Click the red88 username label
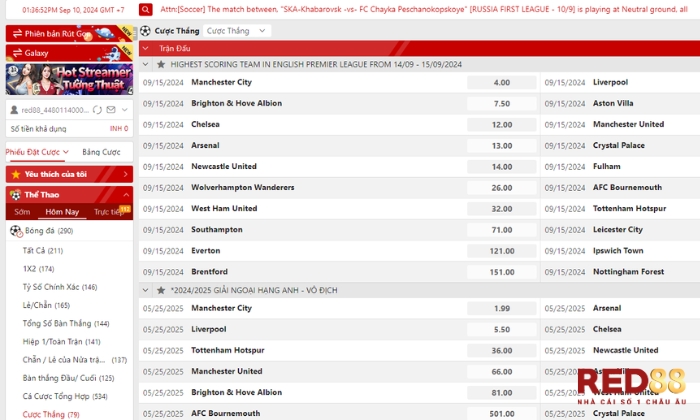Viewport: 700px width, 420px height. tap(55, 110)
